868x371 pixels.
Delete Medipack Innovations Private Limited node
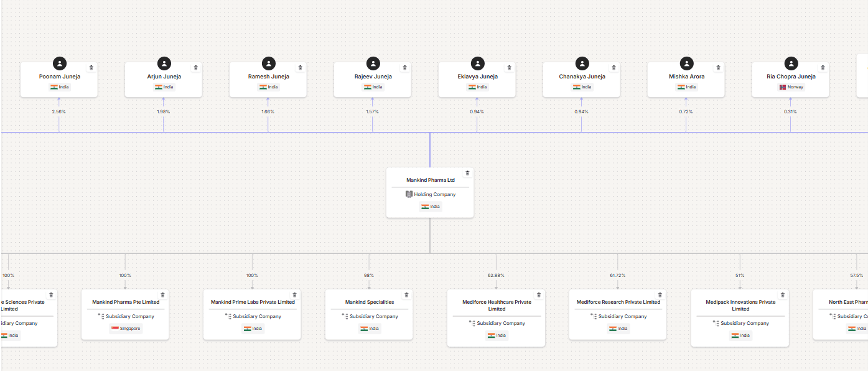[x=783, y=295]
